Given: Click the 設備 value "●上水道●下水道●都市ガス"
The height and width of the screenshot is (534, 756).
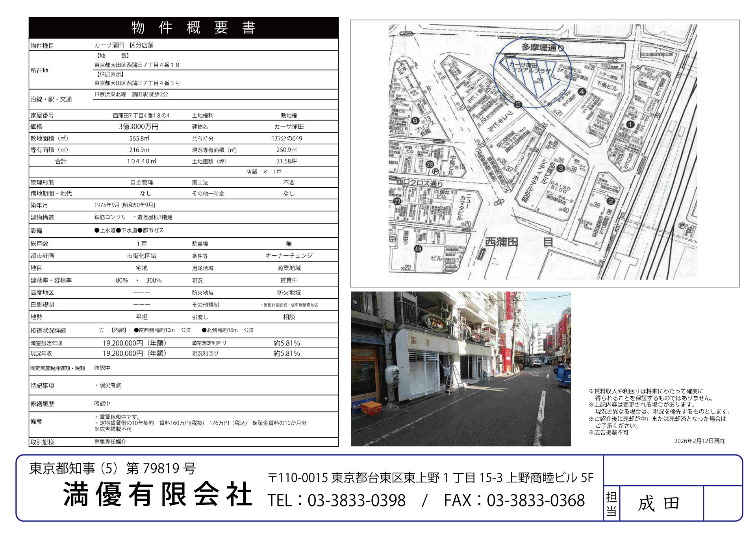Looking at the screenshot, I should click(129, 231).
